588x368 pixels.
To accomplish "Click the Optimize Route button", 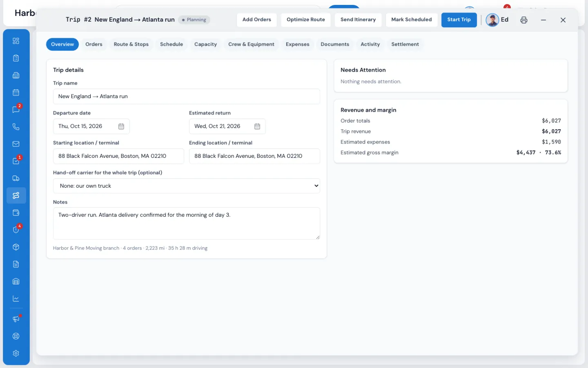I will (x=306, y=20).
